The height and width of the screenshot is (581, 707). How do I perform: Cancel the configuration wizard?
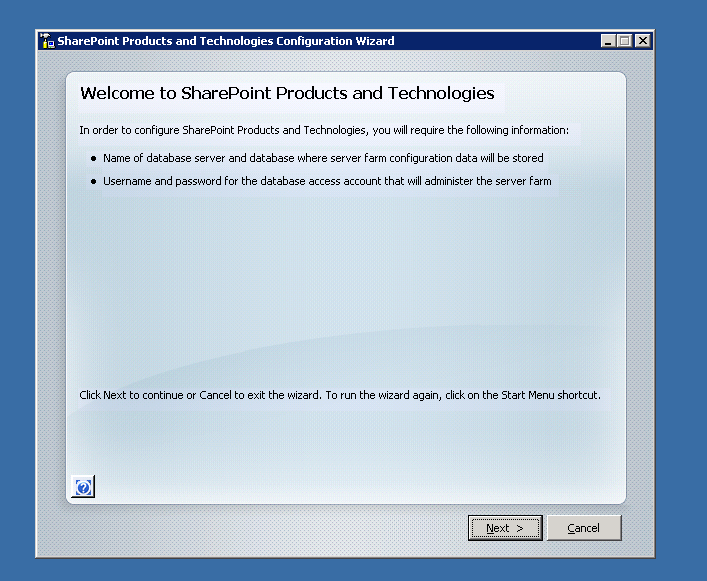584,528
